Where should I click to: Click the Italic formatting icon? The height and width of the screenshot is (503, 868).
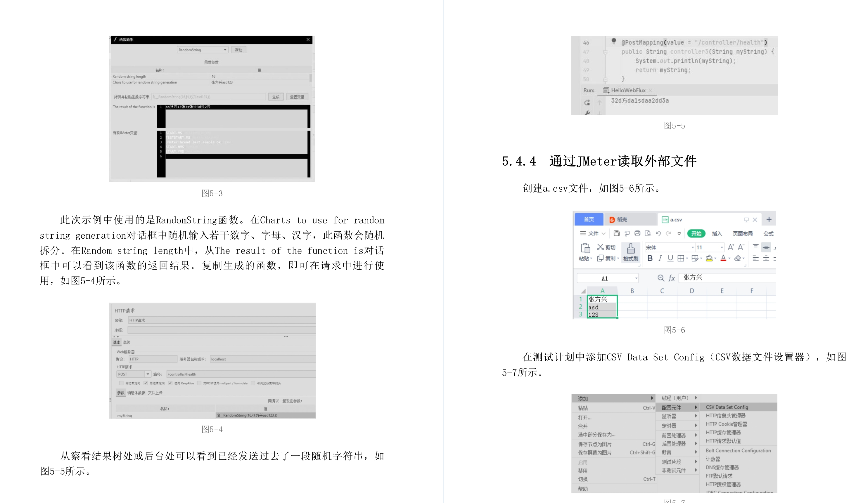tap(660, 258)
